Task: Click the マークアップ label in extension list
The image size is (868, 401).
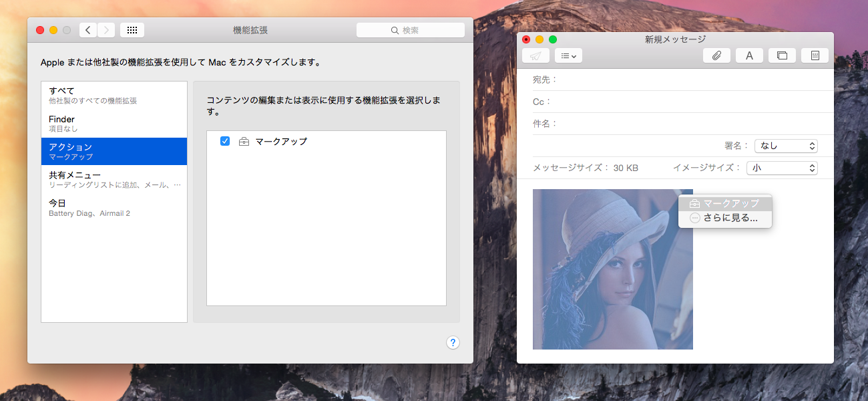Action: coord(281,141)
